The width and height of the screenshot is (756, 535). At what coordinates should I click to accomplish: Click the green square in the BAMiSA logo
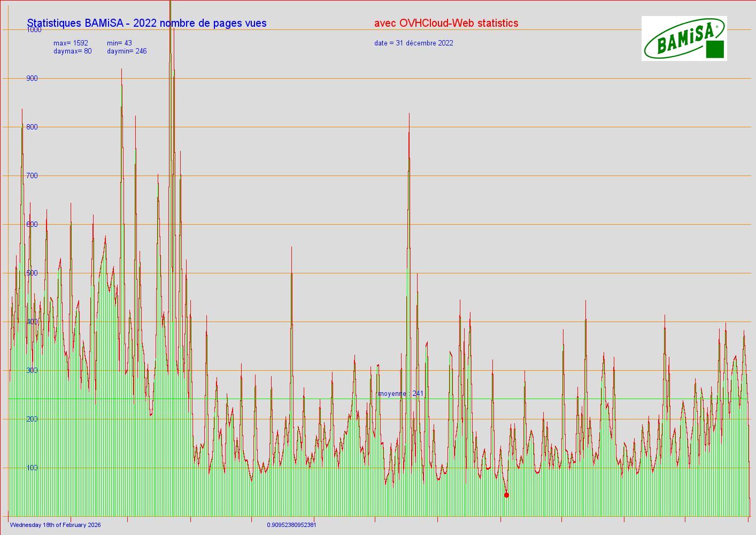pos(715,49)
